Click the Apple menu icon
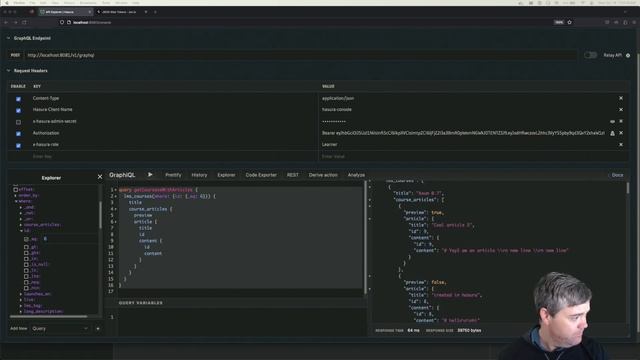 pyautogui.click(x=6, y=2)
